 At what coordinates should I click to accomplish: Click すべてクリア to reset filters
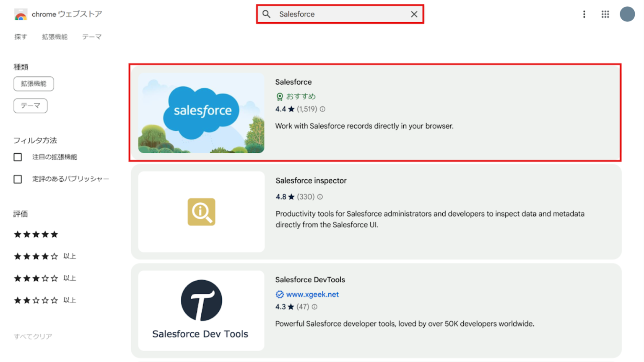[32, 336]
